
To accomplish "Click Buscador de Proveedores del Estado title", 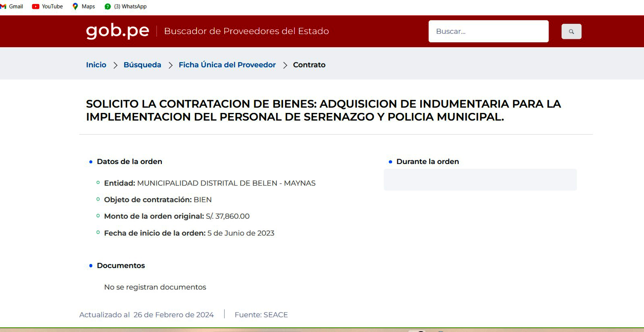I will click(x=246, y=31).
